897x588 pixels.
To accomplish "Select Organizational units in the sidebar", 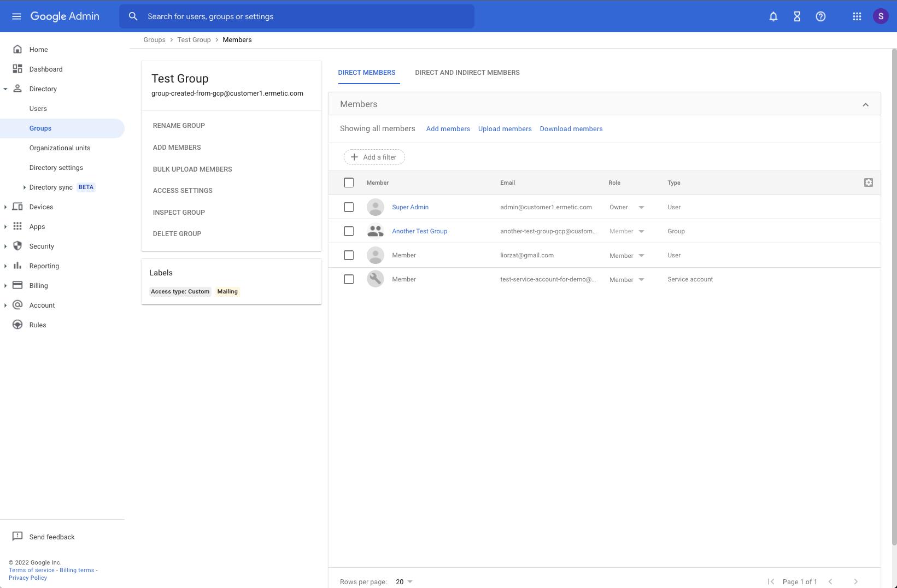I will point(60,148).
